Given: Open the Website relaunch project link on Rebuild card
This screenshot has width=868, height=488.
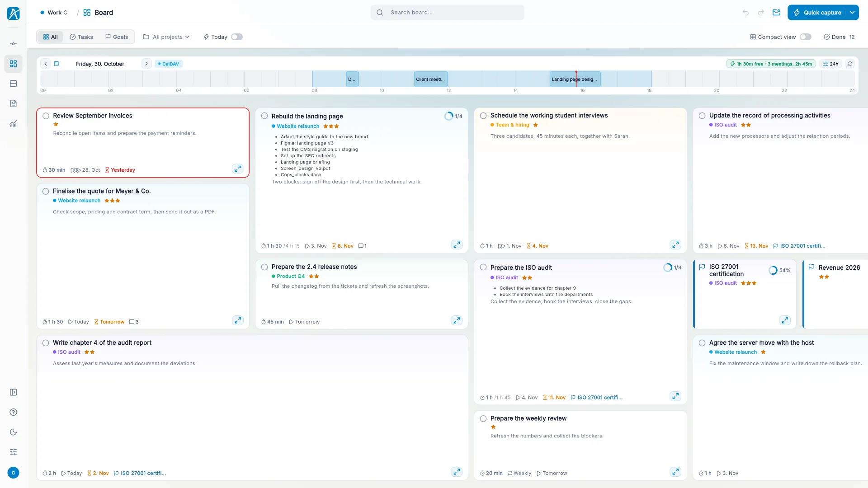Looking at the screenshot, I should click(298, 127).
